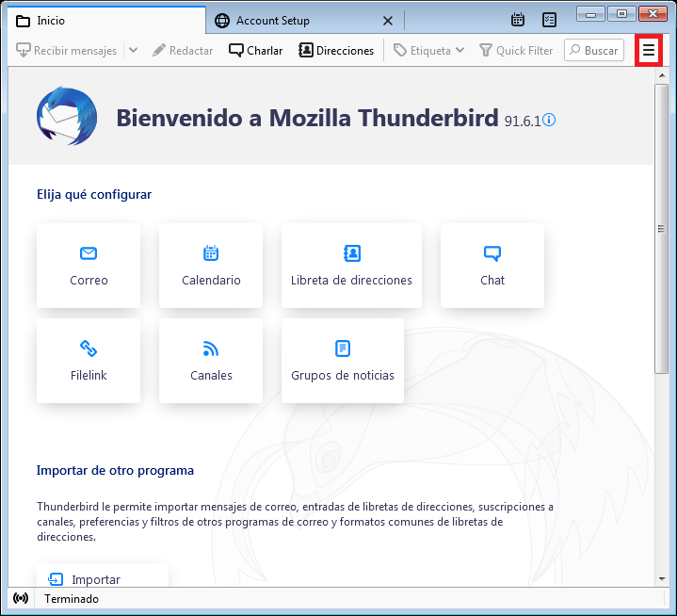The width and height of the screenshot is (677, 616).
Task: Toggle the Quick Filter button
Action: [516, 51]
